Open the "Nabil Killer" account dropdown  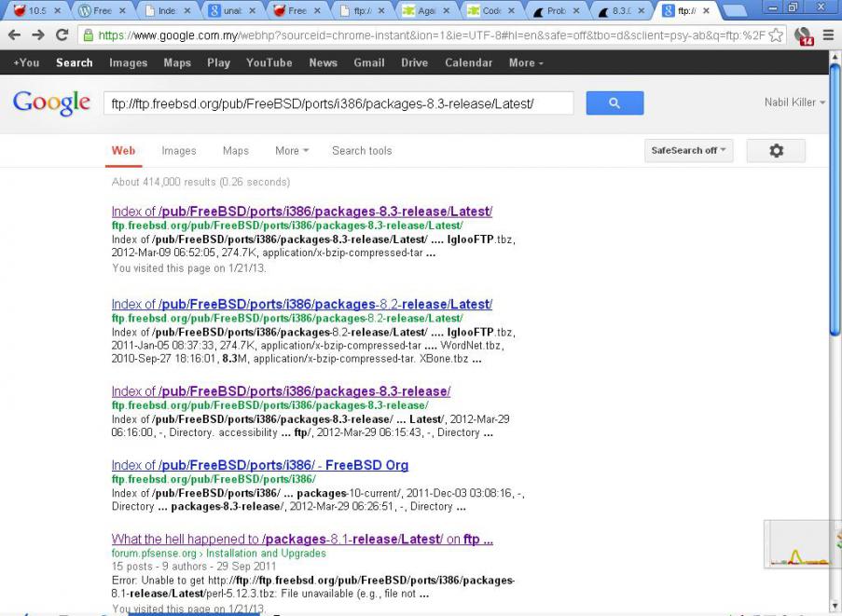pos(794,102)
